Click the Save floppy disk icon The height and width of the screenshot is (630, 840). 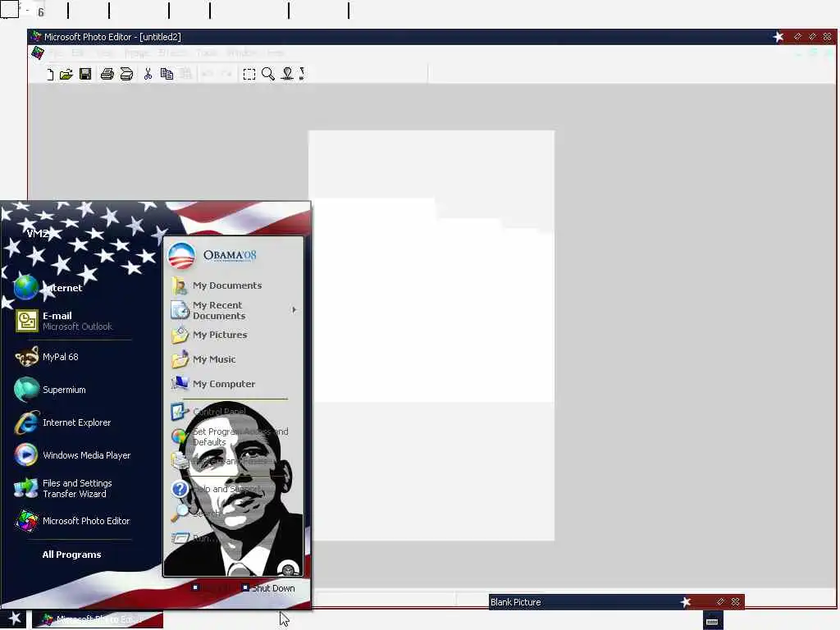(x=85, y=75)
